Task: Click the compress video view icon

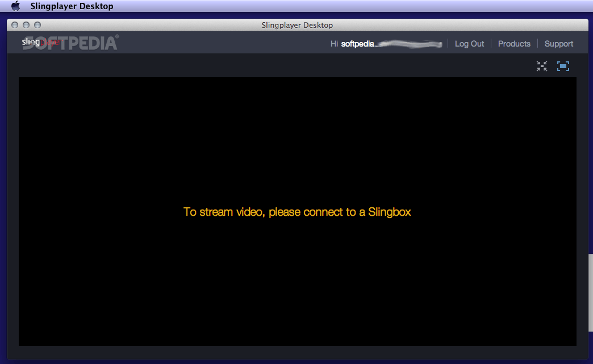Action: 541,66
